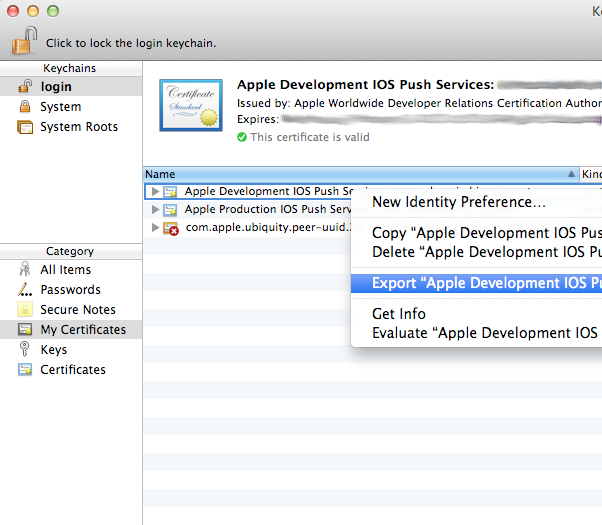Image resolution: width=602 pixels, height=525 pixels.
Task: Click the Secure Notes yellow note icon
Action: click(25, 310)
